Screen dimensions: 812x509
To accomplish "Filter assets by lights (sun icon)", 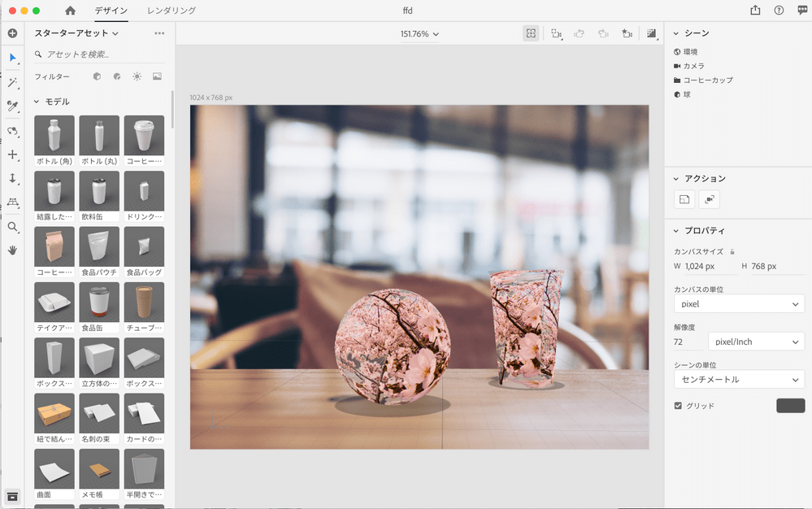I will click(x=137, y=76).
